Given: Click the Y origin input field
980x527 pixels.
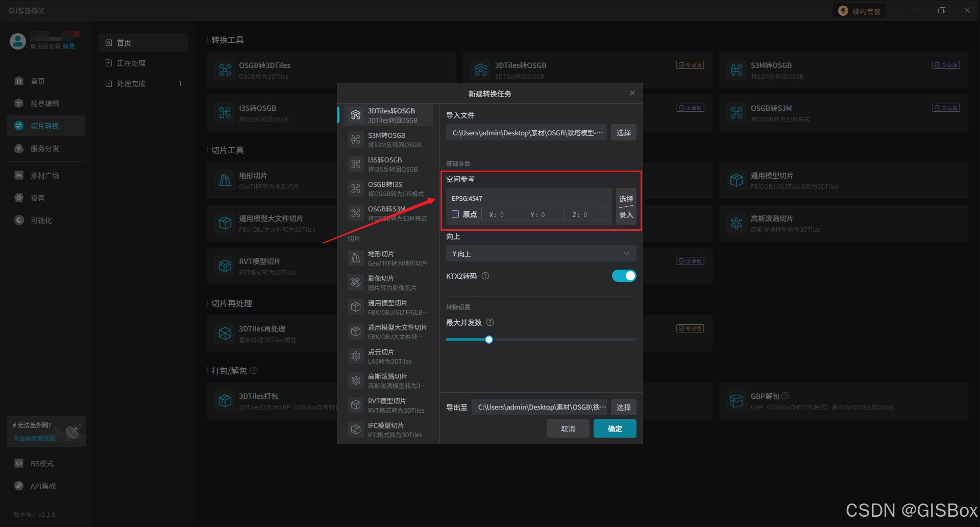Looking at the screenshot, I should (x=544, y=214).
